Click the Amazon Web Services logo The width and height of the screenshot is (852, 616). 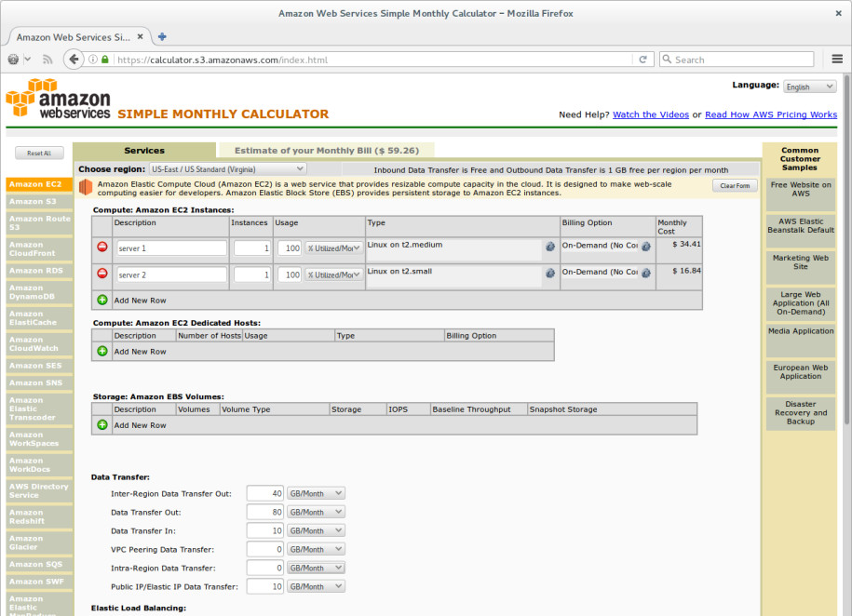pyautogui.click(x=58, y=99)
